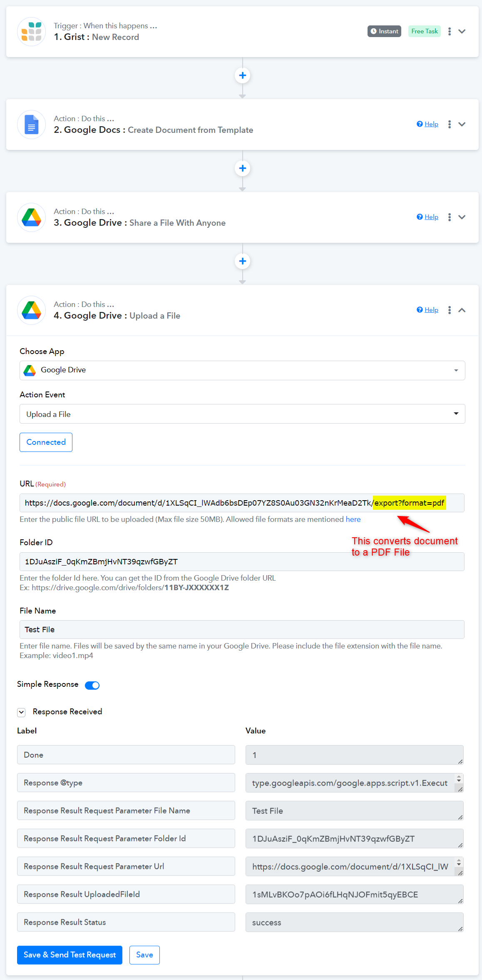Click the 'success' value field
482x980 pixels.
coord(355,922)
